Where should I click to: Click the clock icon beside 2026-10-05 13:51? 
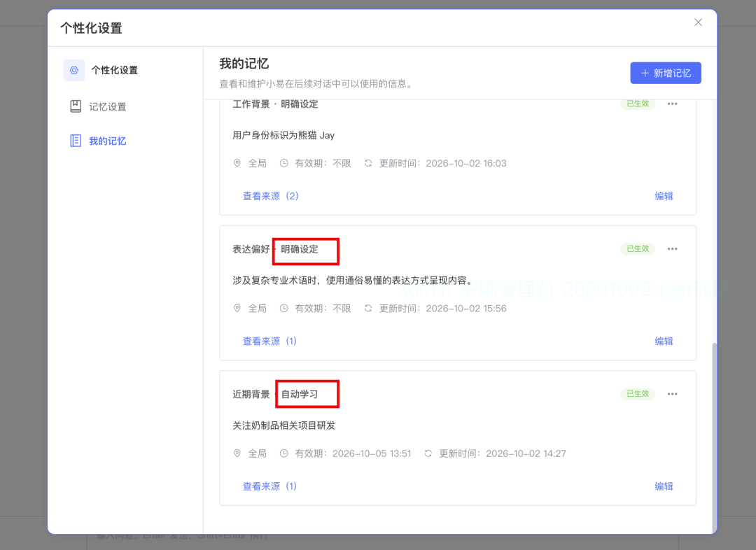pos(284,453)
